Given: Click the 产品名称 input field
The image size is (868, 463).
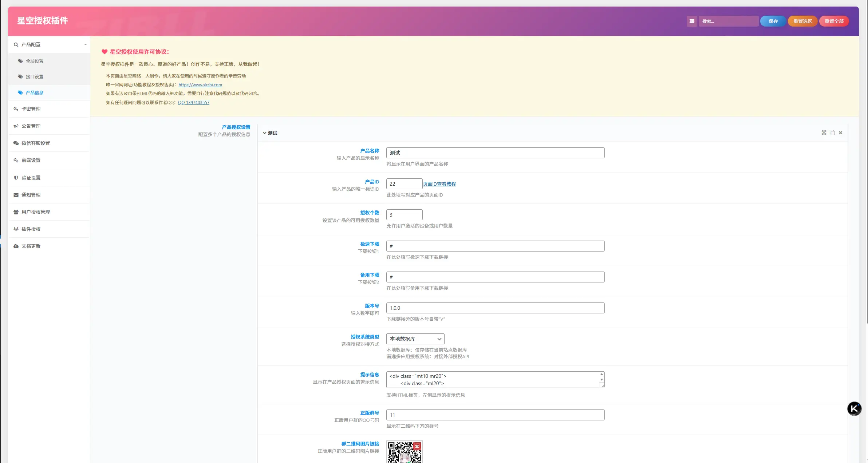Looking at the screenshot, I should 495,153.
